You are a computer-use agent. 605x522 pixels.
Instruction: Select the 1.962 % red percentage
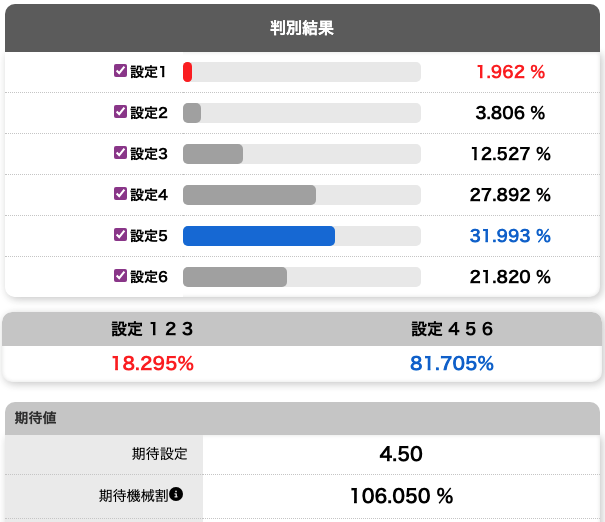(x=510, y=72)
